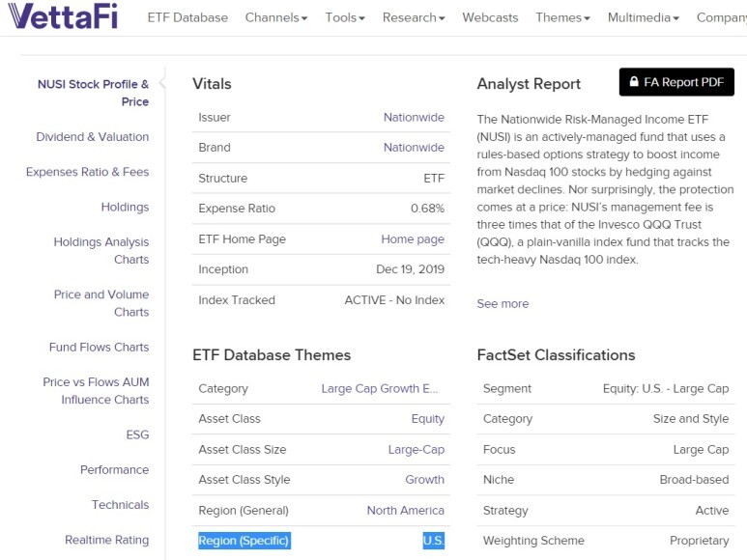Click Equity: U.S. - Large Cap segment value
This screenshot has width=747, height=560.
[666, 389]
